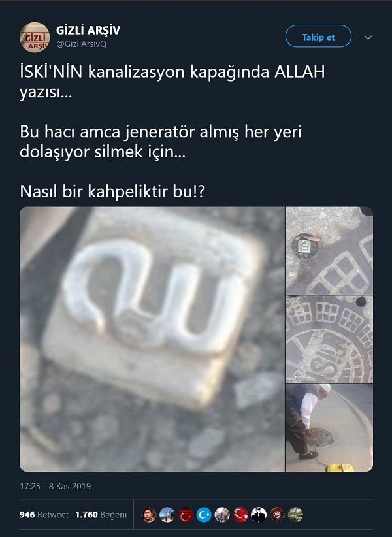
Task: Enlarge the large close-up emblem photo
Action: [x=152, y=339]
